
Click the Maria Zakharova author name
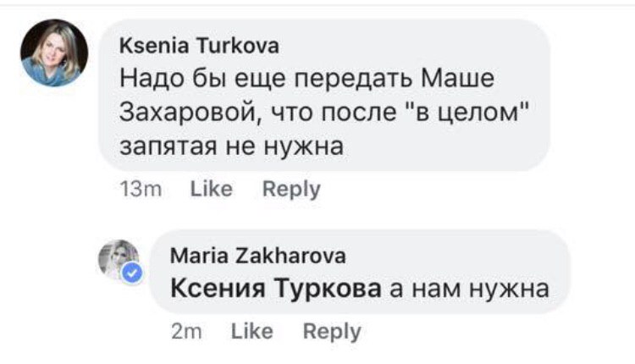(x=257, y=256)
